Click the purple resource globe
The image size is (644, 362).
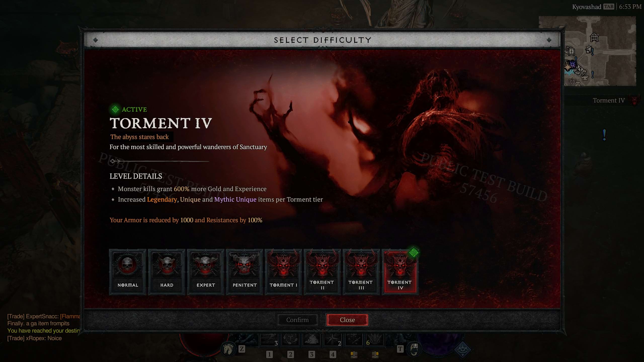439,344
